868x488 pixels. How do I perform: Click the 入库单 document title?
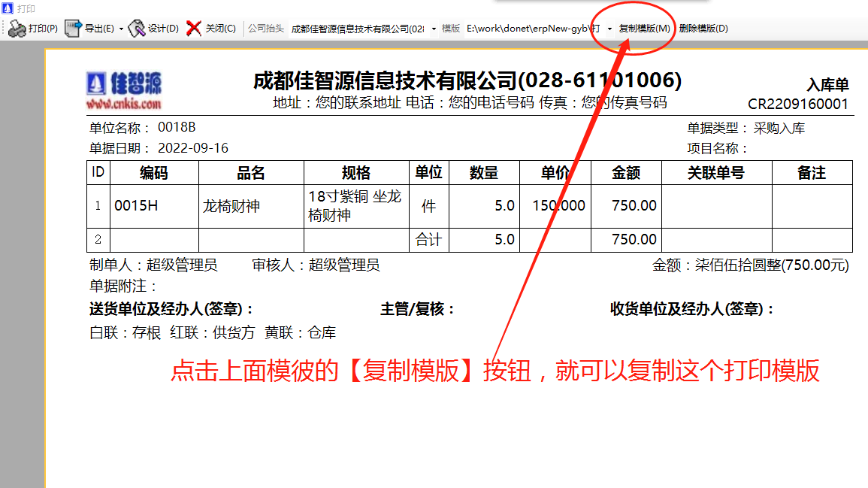pos(827,85)
